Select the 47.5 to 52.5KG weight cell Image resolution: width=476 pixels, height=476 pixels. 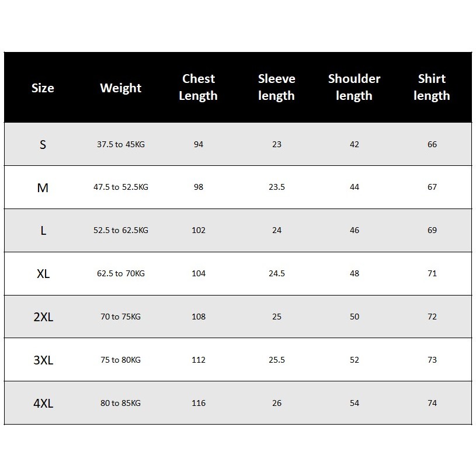click(121, 187)
